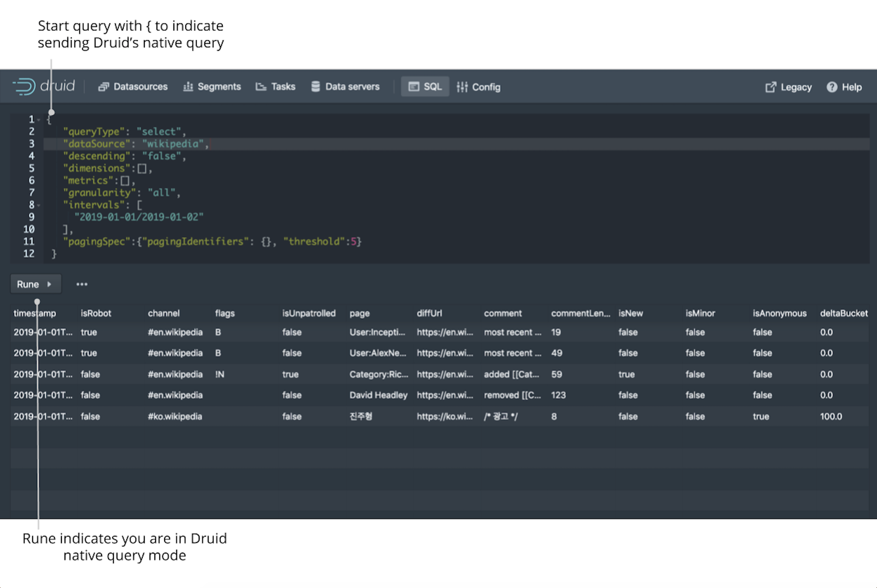
Task: Click the Legacy external link icon
Action: coord(771,87)
